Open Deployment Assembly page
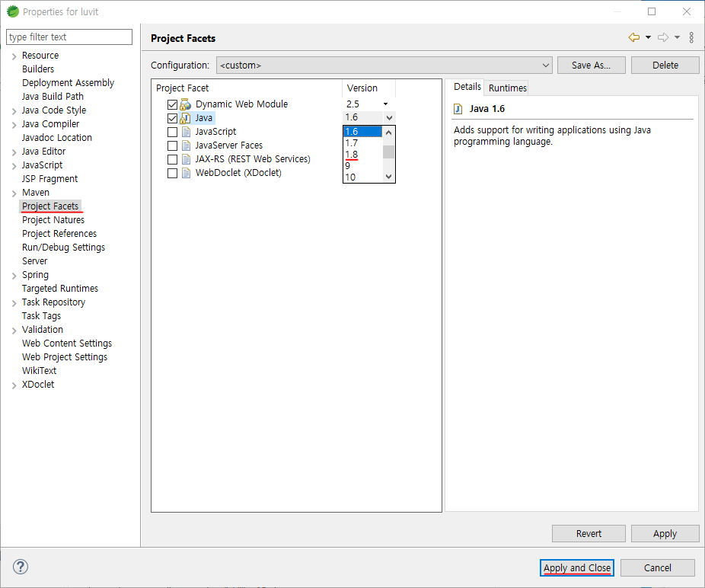Image resolution: width=705 pixels, height=588 pixels. pyautogui.click(x=68, y=83)
